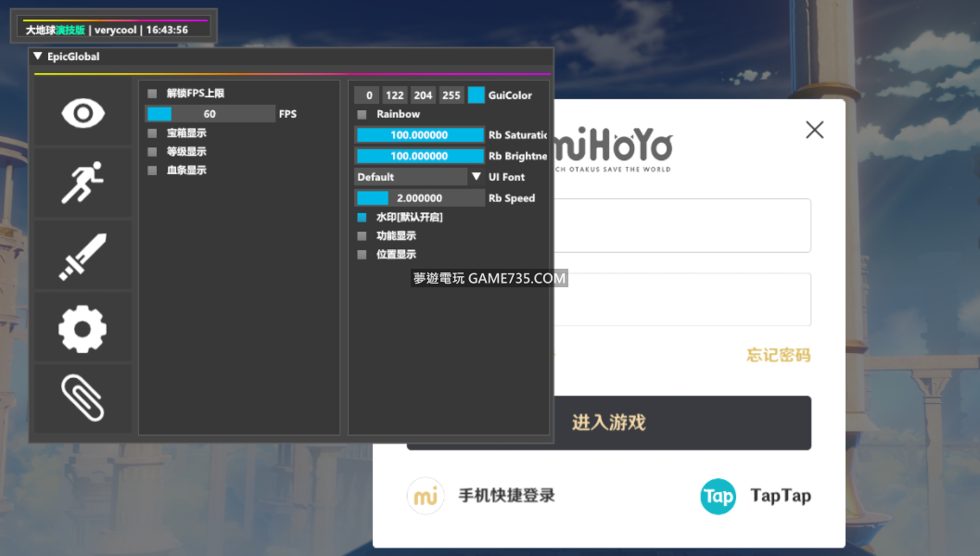Viewport: 980px width, 556px height.
Task: Open the GuiColor blue color swatch
Action: click(476, 95)
